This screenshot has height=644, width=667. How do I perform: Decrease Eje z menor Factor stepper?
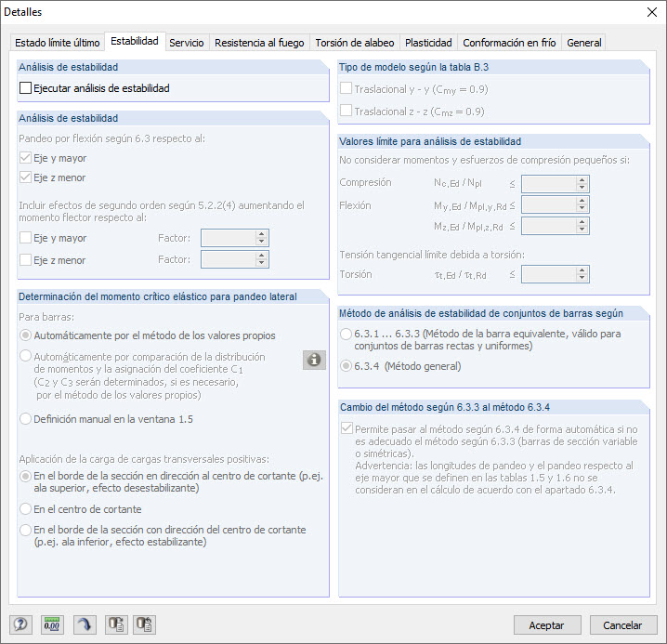(x=261, y=263)
